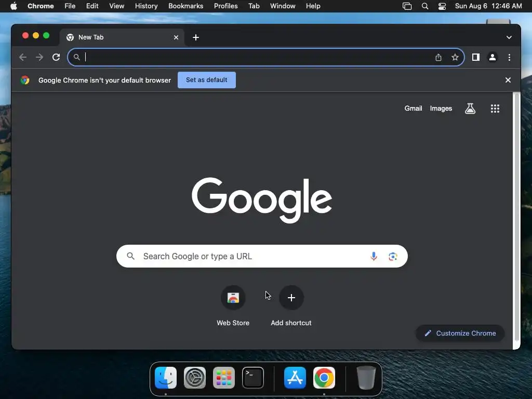Open the Google apps grid
The height and width of the screenshot is (399, 532).
tap(495, 109)
